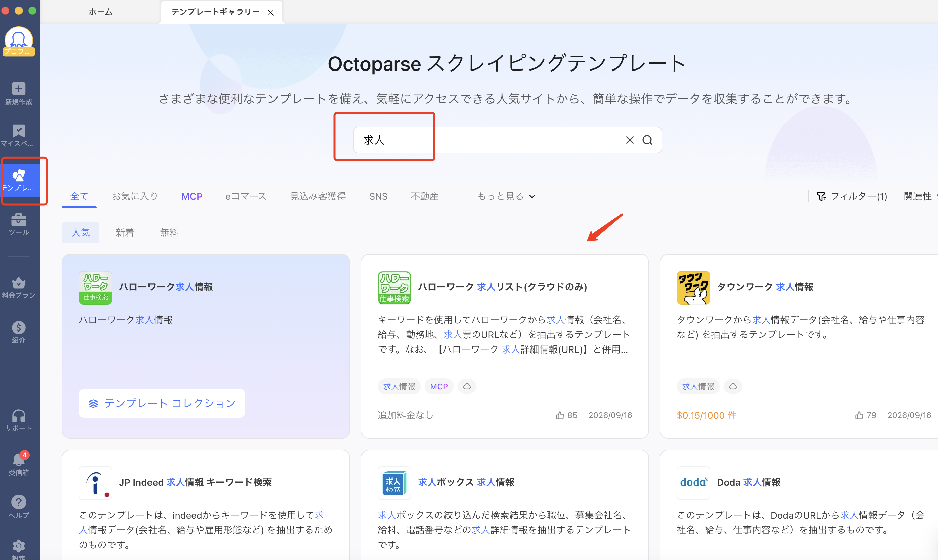Click the ハローワーク 求人リスト logo

[x=394, y=287]
